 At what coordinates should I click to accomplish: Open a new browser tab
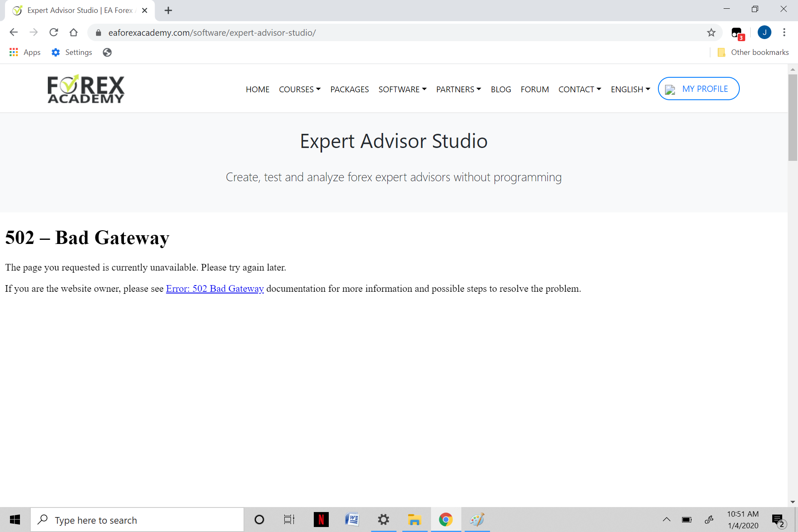[x=168, y=10]
